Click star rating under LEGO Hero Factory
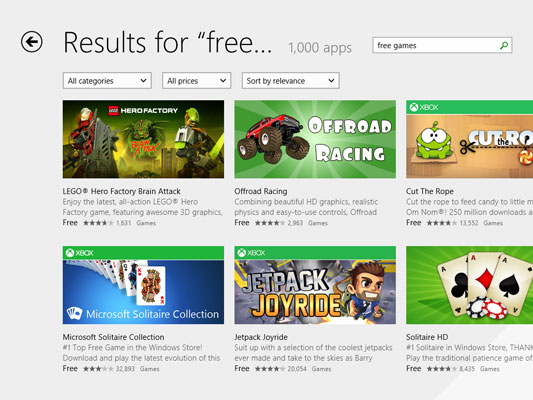This screenshot has width=533, height=400. tap(98, 223)
